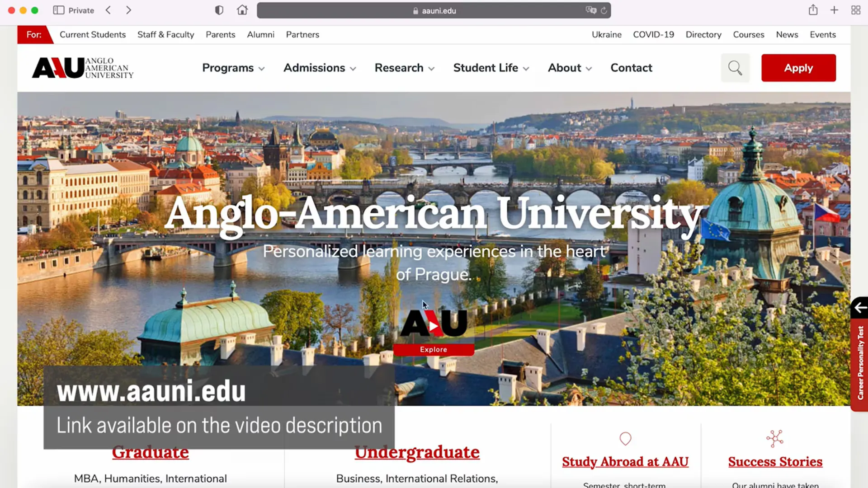
Task: Expand the About menu
Action: [x=570, y=68]
